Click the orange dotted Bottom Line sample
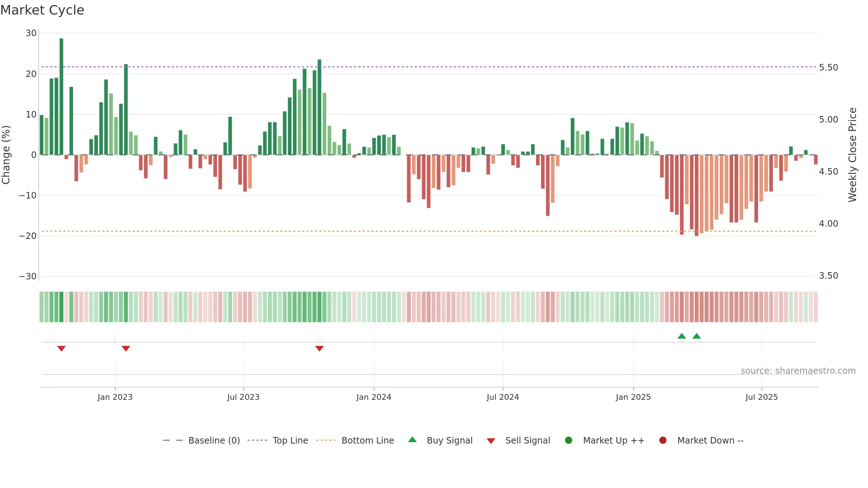This screenshot has height=488, width=868. coord(326,440)
